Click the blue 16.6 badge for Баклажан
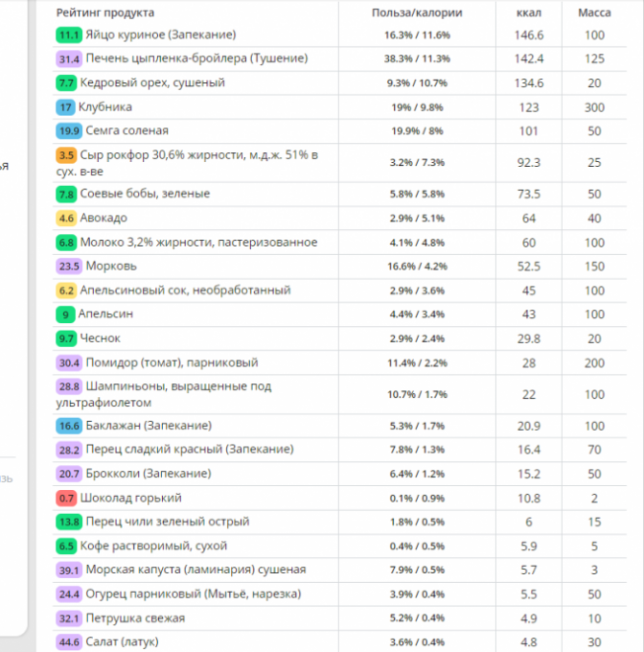Viewport: 644px width, 652px height. click(69, 426)
